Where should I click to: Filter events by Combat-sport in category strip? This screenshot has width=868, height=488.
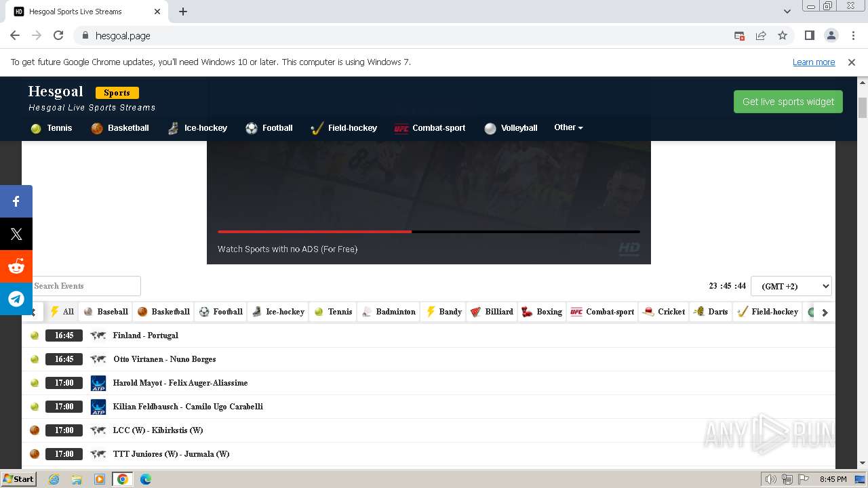[x=602, y=312]
